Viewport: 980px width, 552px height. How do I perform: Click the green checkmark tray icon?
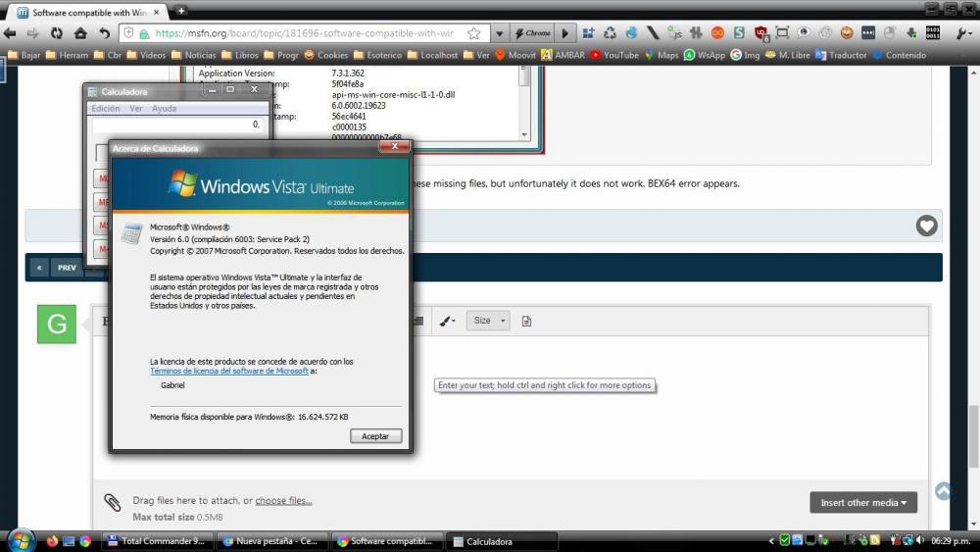[784, 540]
